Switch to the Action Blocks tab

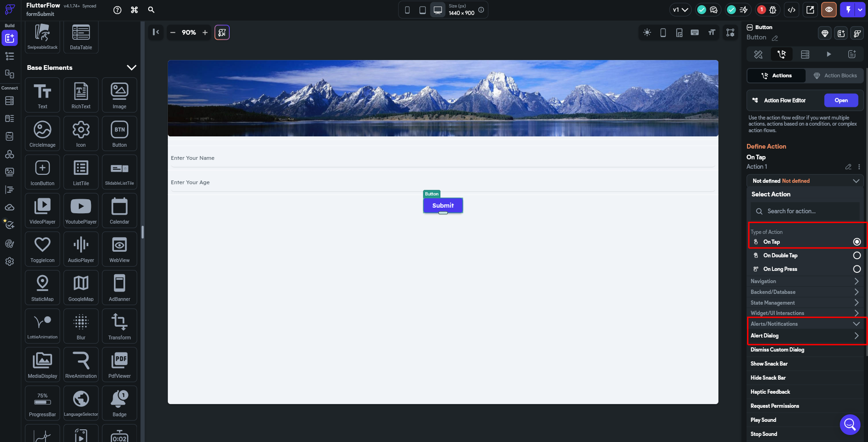pos(835,75)
